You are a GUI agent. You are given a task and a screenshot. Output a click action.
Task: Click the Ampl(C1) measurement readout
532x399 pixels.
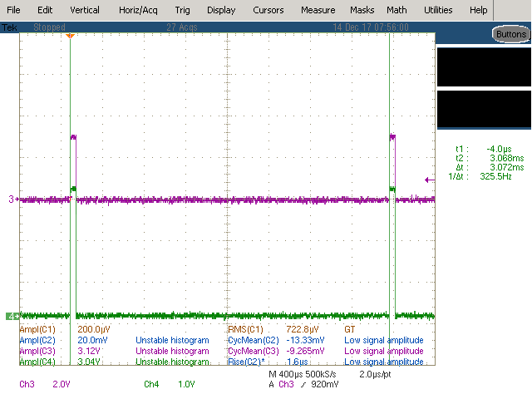pos(65,329)
